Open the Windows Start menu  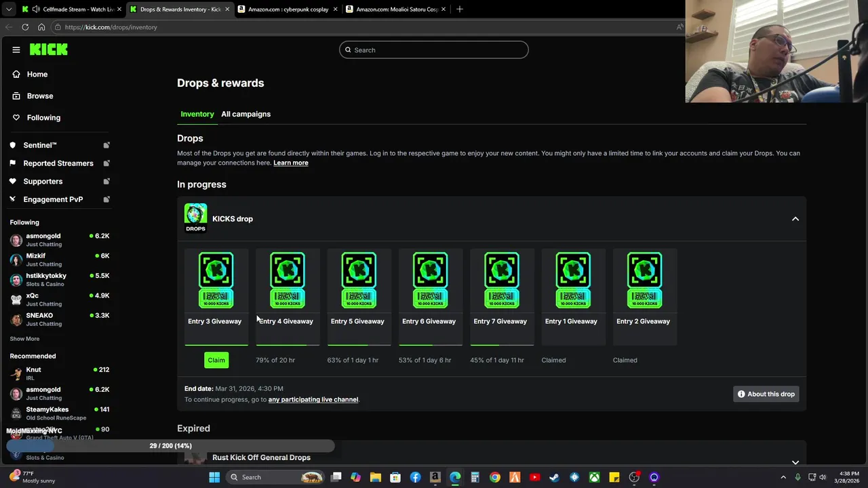(x=214, y=477)
